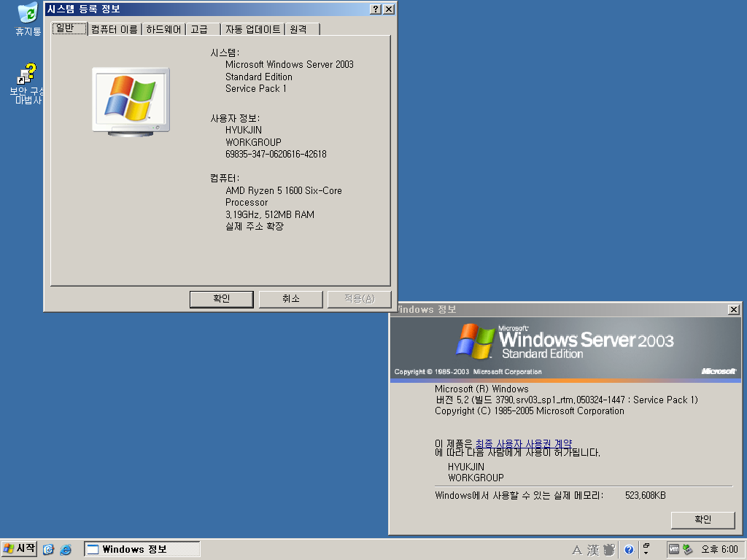The width and height of the screenshot is (747, 560).
Task: Open the Recycle Bin (휴지통) desktop icon
Action: pyautogui.click(x=28, y=19)
